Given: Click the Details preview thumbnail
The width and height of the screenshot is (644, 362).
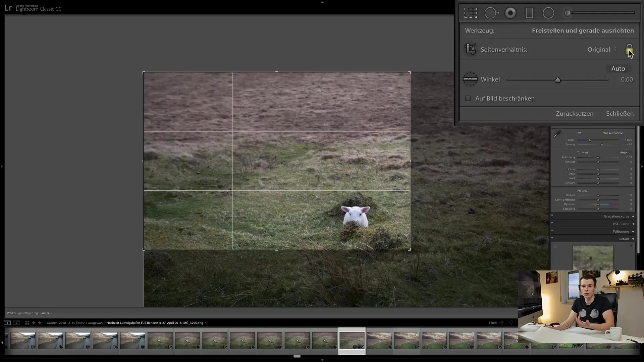Looking at the screenshot, I should click(x=593, y=257).
